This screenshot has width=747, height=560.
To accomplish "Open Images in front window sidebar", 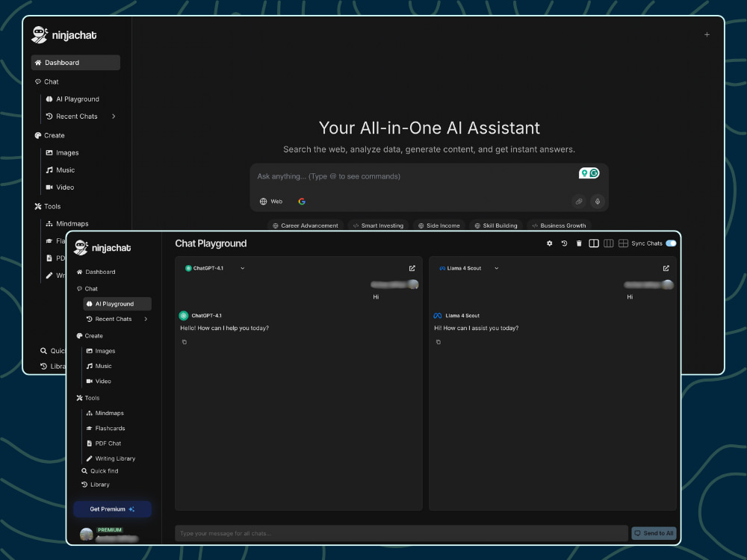I will (101, 351).
